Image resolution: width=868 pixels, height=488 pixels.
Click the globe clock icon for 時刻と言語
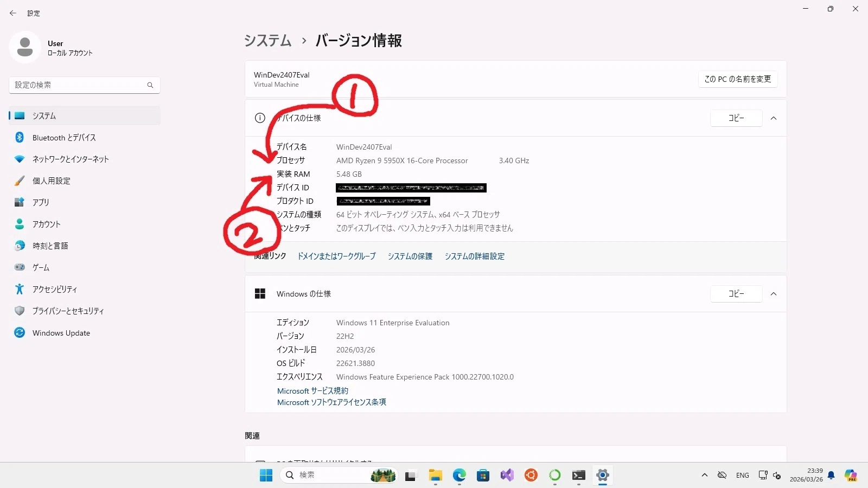point(20,246)
